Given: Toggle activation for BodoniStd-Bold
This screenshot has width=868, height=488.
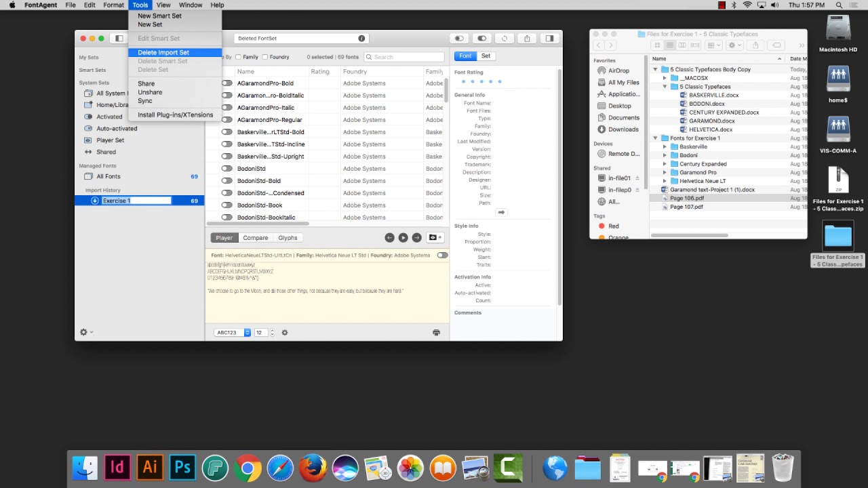Looking at the screenshot, I should point(226,181).
